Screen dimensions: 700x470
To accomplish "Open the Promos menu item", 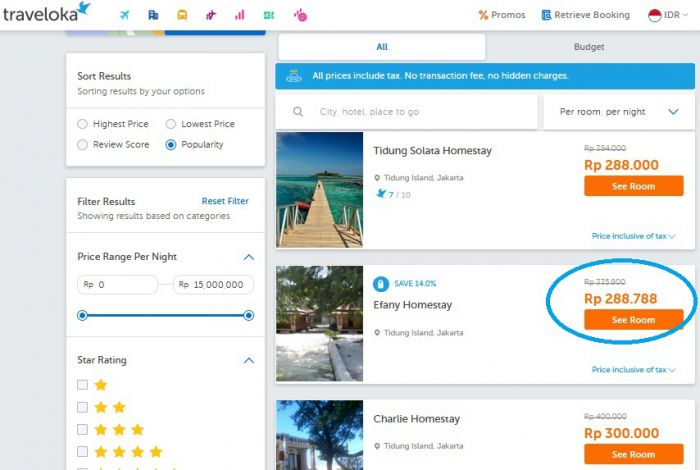I will pos(502,15).
